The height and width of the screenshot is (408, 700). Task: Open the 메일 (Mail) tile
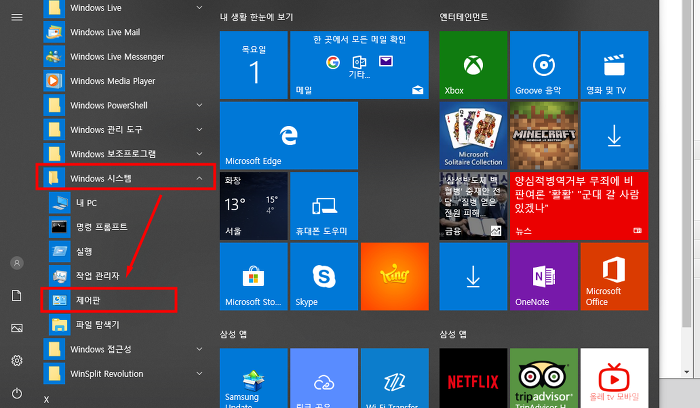pos(359,65)
